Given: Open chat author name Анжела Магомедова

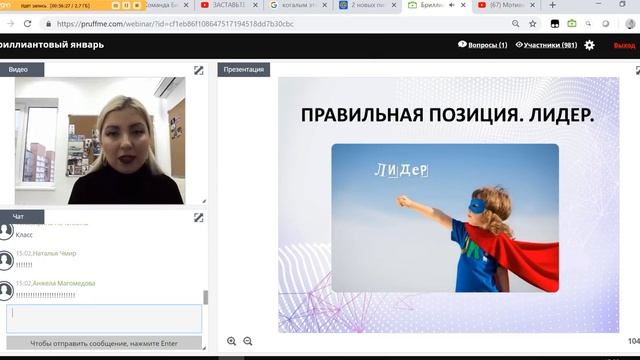Looking at the screenshot, I should point(64,283).
